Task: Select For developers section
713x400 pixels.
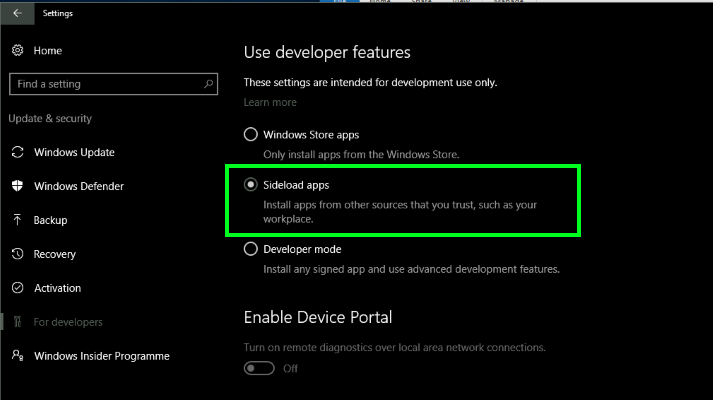Action: point(68,322)
